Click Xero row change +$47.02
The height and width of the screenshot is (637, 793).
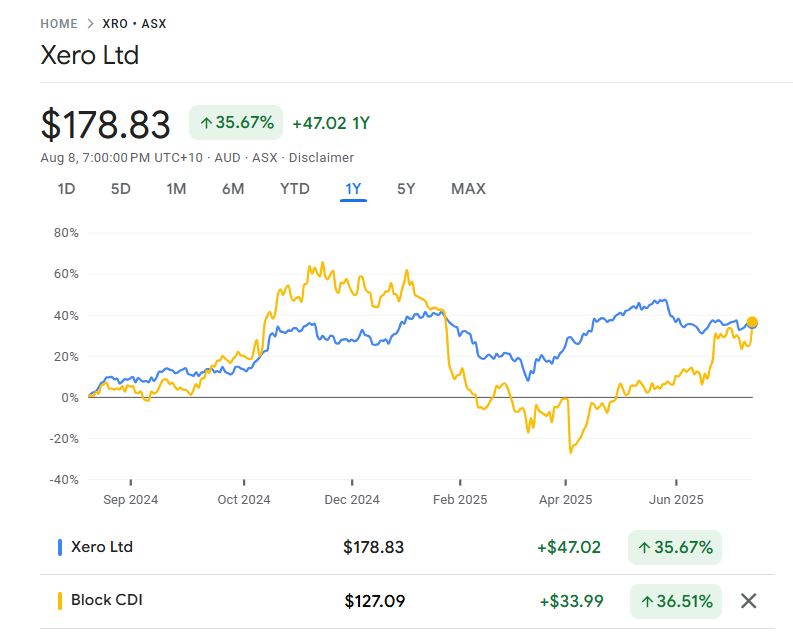point(569,548)
